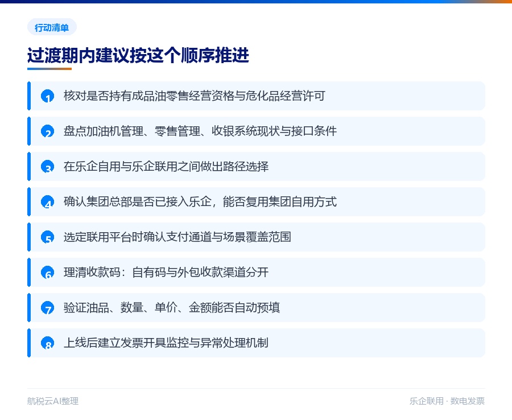Click the number 6 circle badge
Screen dimensions: 512x420
point(47,273)
